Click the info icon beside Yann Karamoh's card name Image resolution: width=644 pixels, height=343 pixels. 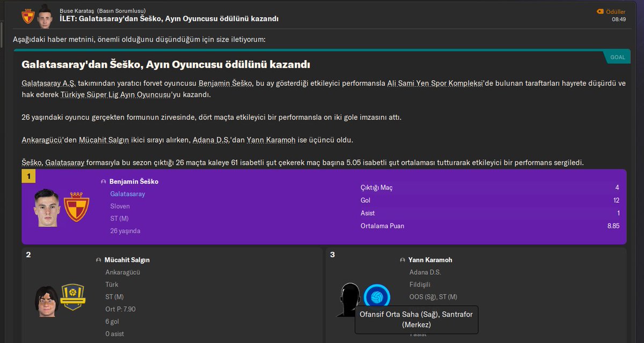pos(402,260)
